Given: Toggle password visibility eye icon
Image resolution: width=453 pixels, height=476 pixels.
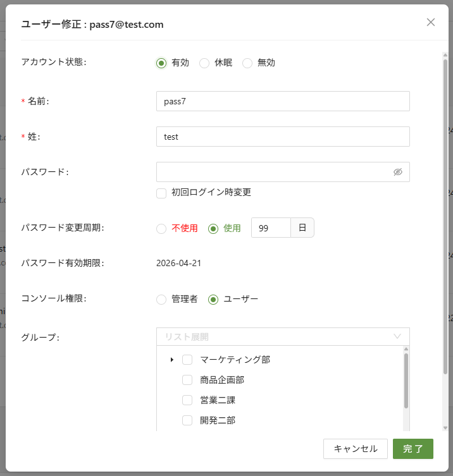Looking at the screenshot, I should [x=397, y=172].
